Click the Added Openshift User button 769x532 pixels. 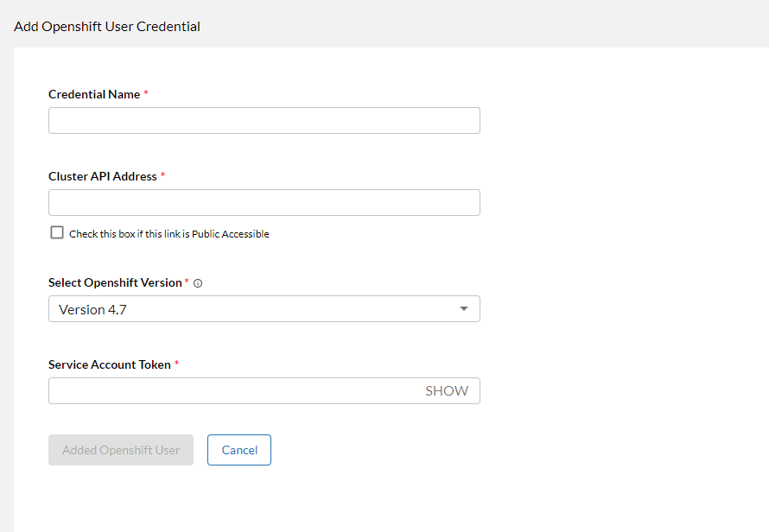pos(121,450)
